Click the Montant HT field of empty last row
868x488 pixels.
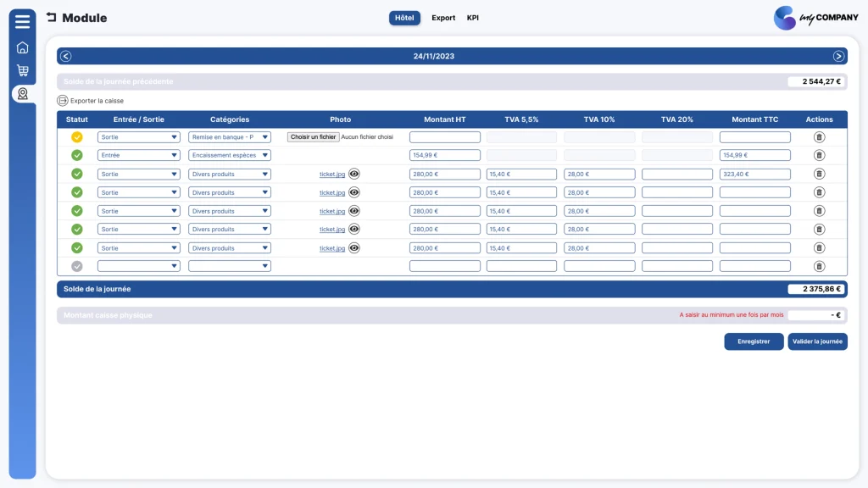[x=444, y=266]
